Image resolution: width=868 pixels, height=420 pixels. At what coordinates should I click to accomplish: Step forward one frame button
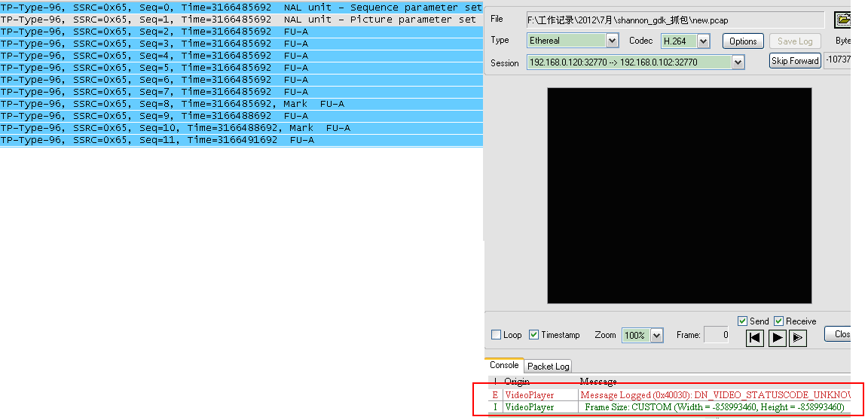(798, 338)
